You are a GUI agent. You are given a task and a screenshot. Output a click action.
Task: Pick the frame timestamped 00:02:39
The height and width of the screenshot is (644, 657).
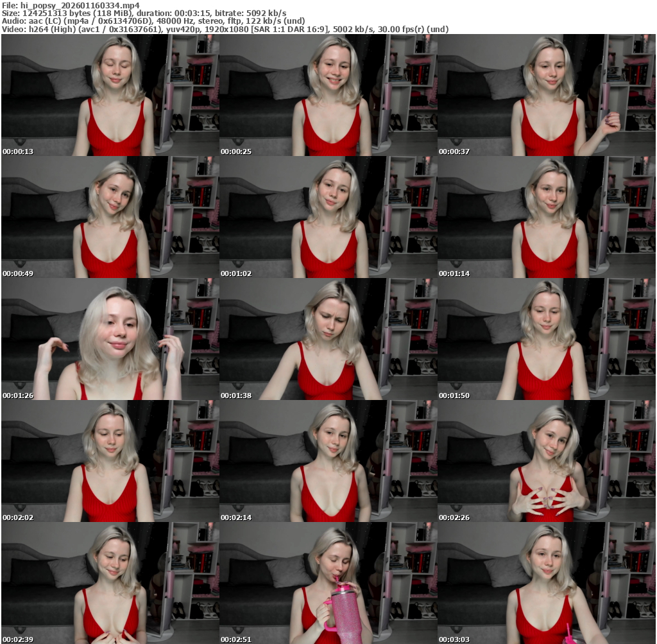point(110,583)
